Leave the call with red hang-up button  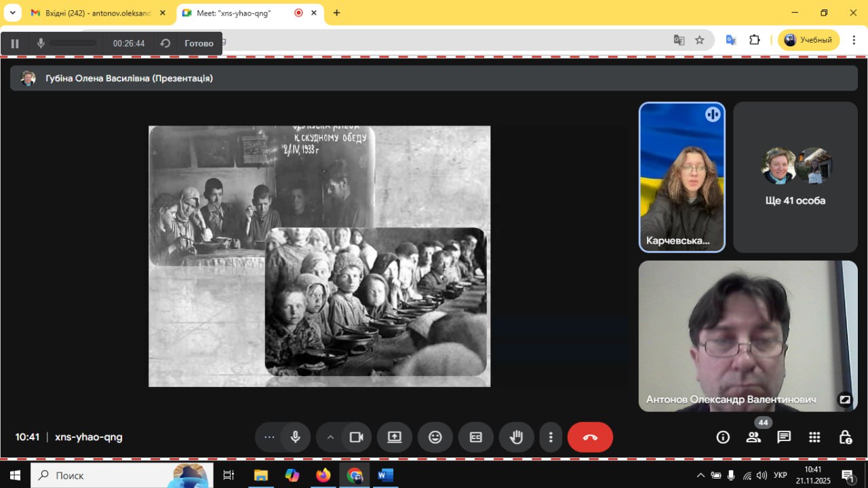coord(590,437)
